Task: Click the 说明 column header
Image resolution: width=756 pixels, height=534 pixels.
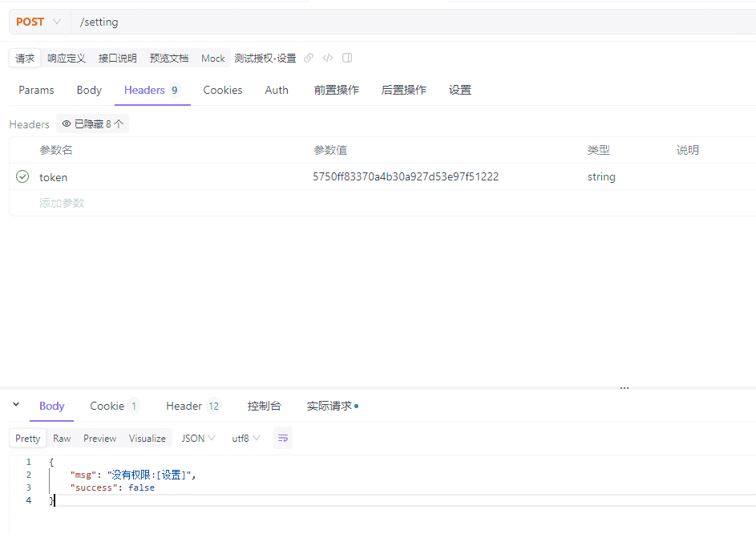Action: (688, 150)
